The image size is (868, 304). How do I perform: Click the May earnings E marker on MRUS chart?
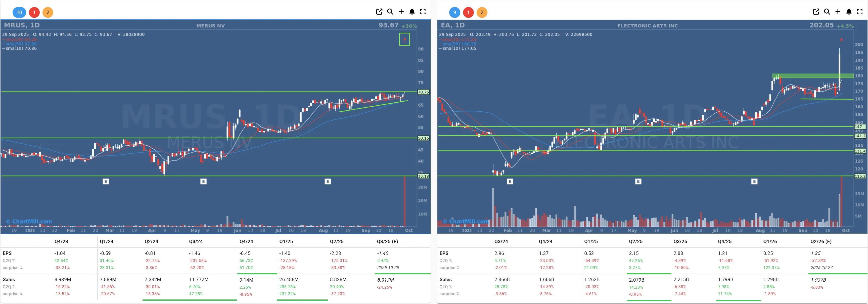203,181
